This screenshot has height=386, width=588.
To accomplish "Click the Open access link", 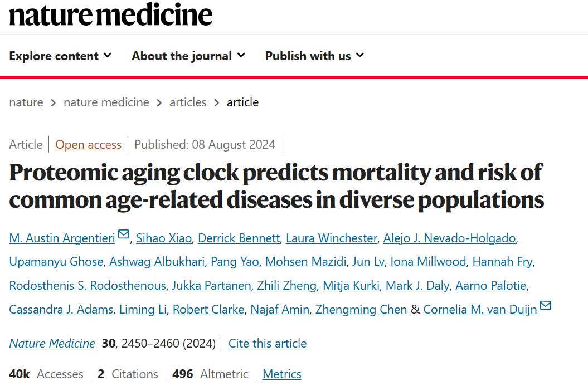I will pos(88,145).
